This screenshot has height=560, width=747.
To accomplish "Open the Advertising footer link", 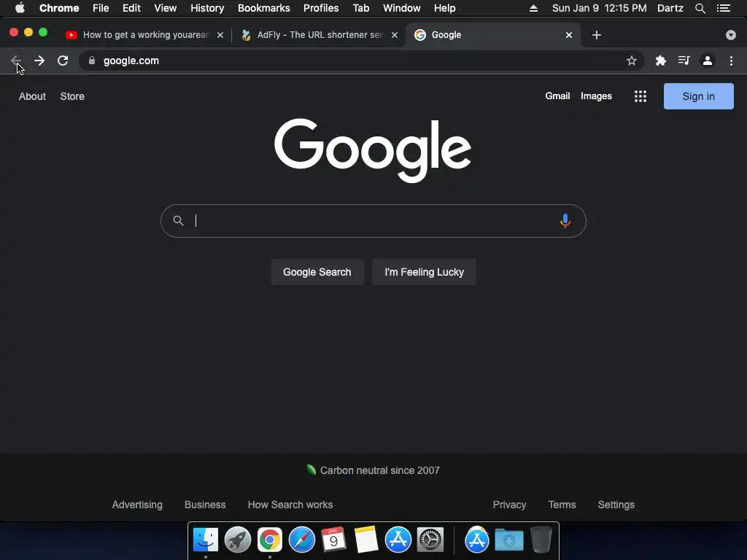I will (x=137, y=505).
